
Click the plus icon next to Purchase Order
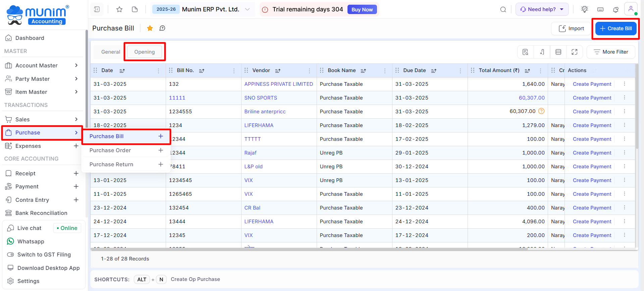161,150
